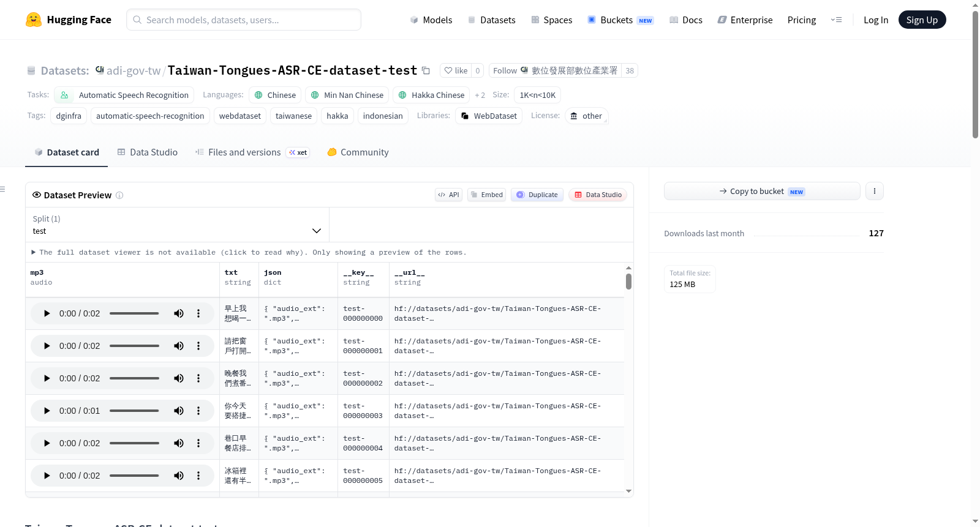
Task: Select the Min Nan Chinese language tag
Action: (x=347, y=95)
